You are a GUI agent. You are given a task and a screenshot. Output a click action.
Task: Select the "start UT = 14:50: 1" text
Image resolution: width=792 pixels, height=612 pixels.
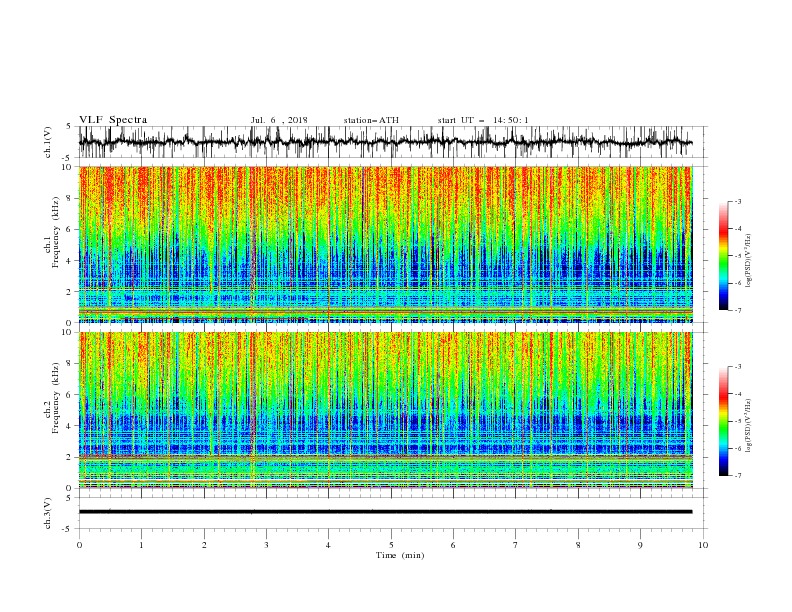point(483,120)
